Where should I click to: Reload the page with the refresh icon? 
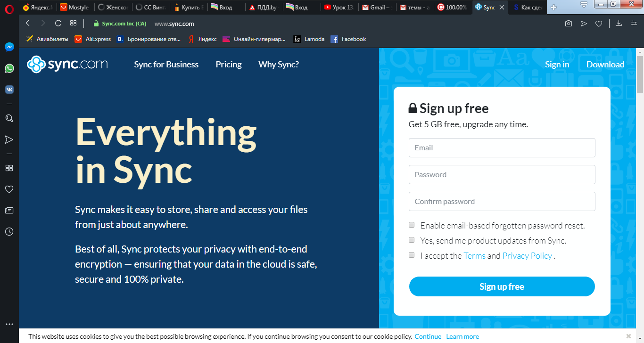[x=58, y=23]
